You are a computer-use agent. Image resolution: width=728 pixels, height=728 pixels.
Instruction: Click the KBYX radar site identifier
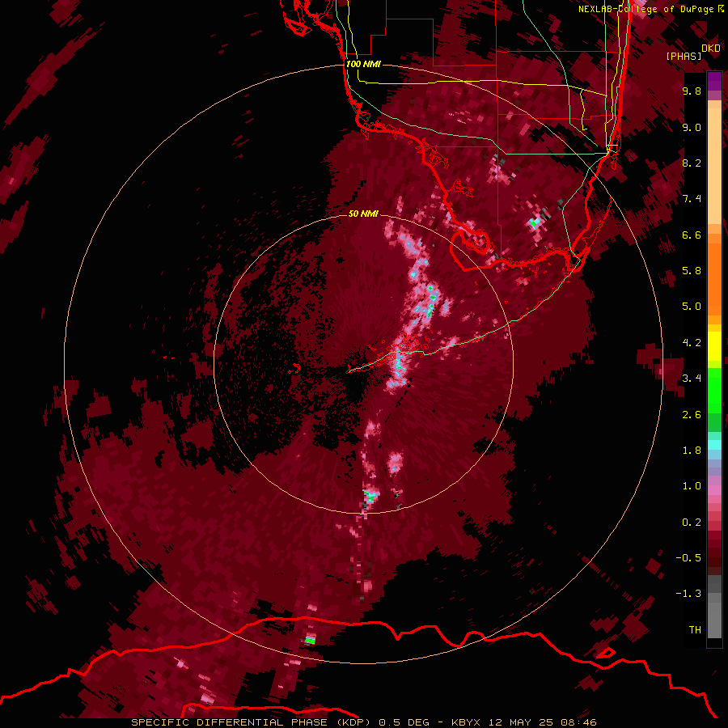click(x=467, y=722)
